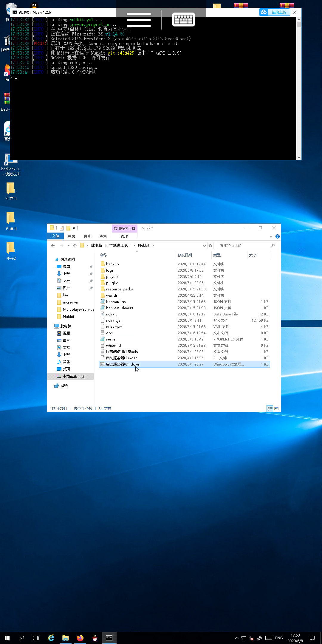The height and width of the screenshot is (644, 322).
Task: Switch to details view icon in status bar
Action: pyautogui.click(x=270, y=408)
